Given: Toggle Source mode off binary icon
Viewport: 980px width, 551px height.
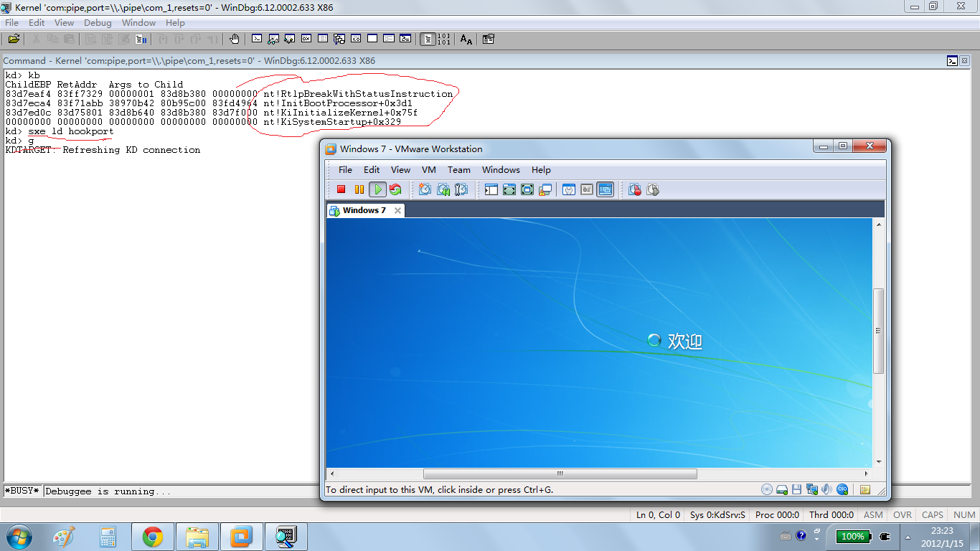Looking at the screenshot, I should click(444, 39).
